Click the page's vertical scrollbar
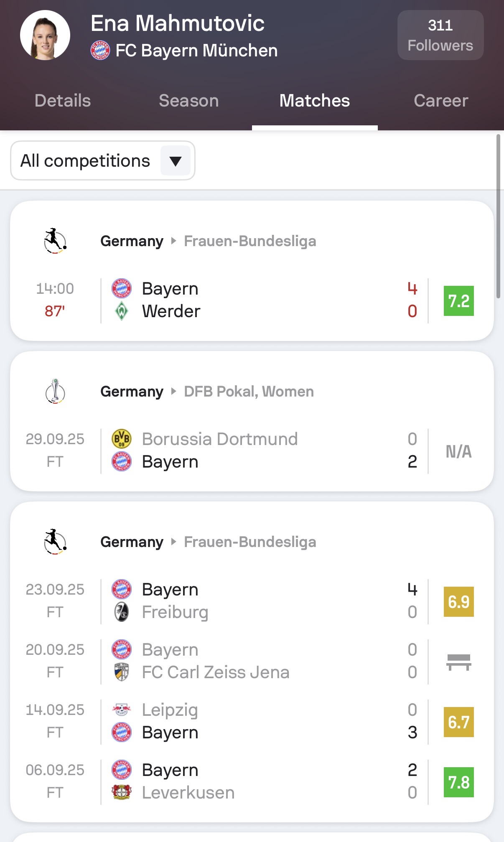This screenshot has width=504, height=842. tap(498, 216)
